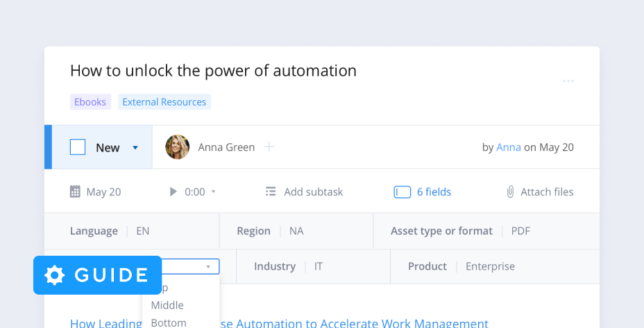Start the timer play button
Screen dimensions: 644x328
click(173, 192)
